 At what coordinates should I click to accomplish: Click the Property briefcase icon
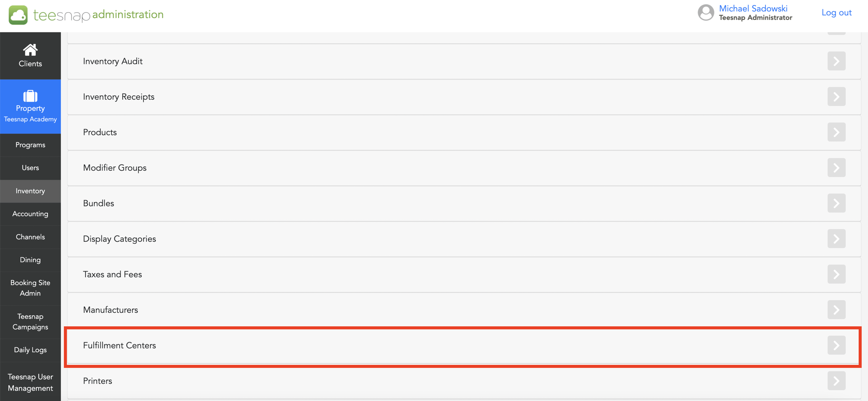tap(30, 96)
